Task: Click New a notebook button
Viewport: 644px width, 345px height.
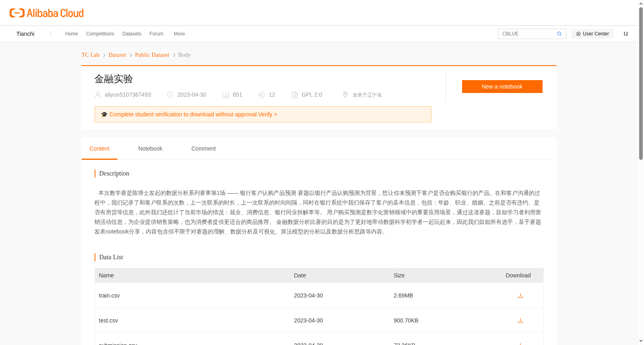Action: point(502,87)
